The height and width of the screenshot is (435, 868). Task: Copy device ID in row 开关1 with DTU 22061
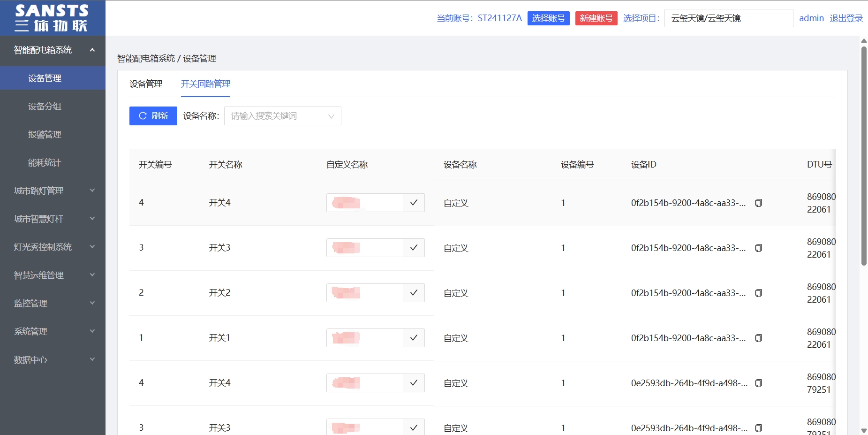pyautogui.click(x=758, y=338)
